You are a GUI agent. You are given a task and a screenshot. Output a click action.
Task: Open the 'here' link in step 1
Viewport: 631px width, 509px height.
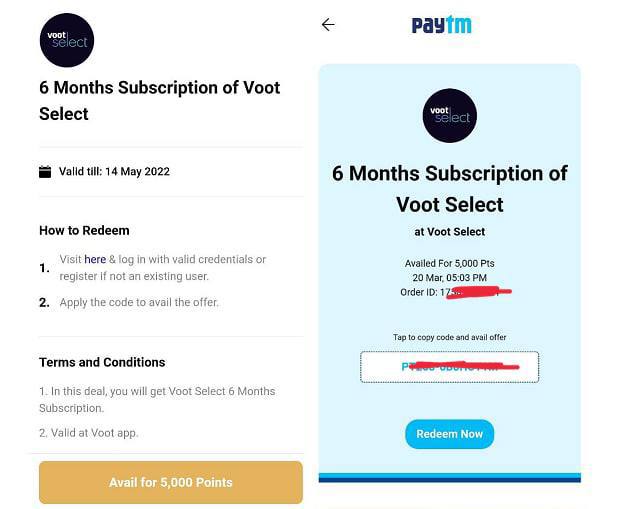[x=95, y=260]
